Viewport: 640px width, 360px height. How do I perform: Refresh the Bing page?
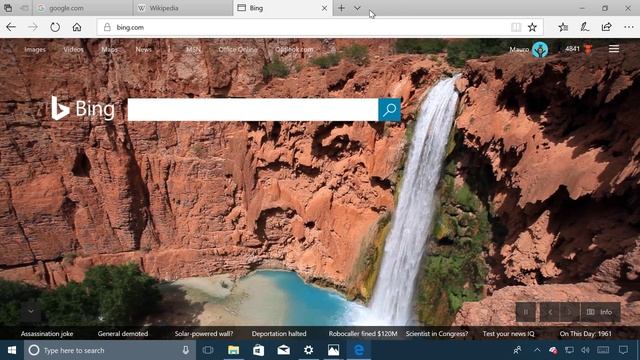point(55,27)
